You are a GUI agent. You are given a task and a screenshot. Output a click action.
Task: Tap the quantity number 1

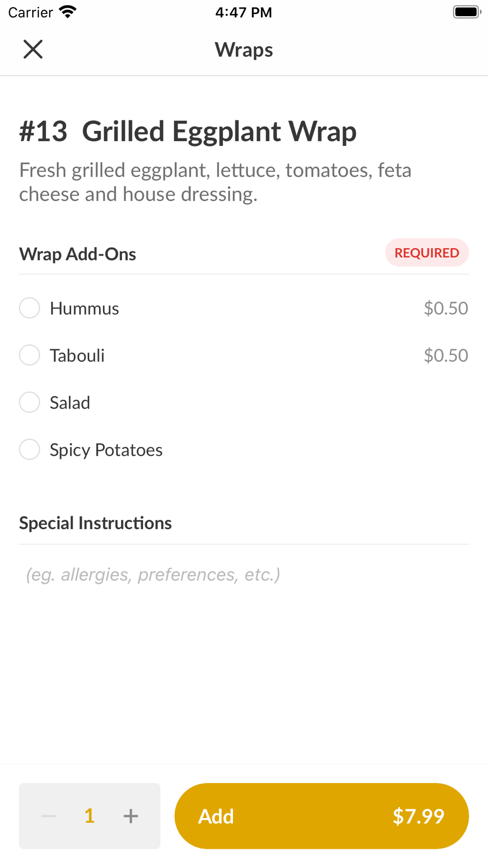(89, 816)
